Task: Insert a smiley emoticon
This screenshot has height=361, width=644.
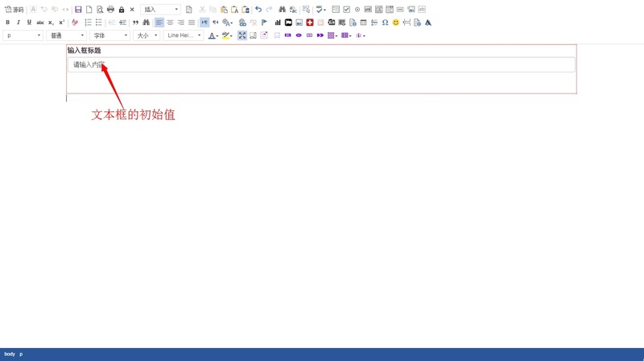Action: (396, 23)
